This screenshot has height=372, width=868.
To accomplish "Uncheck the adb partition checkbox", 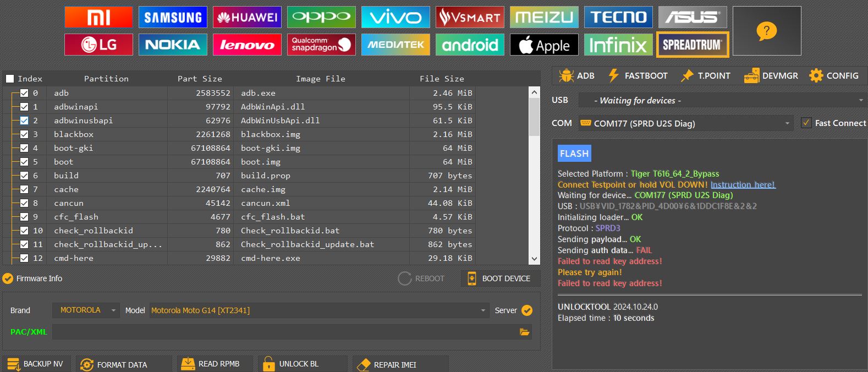I will (24, 93).
